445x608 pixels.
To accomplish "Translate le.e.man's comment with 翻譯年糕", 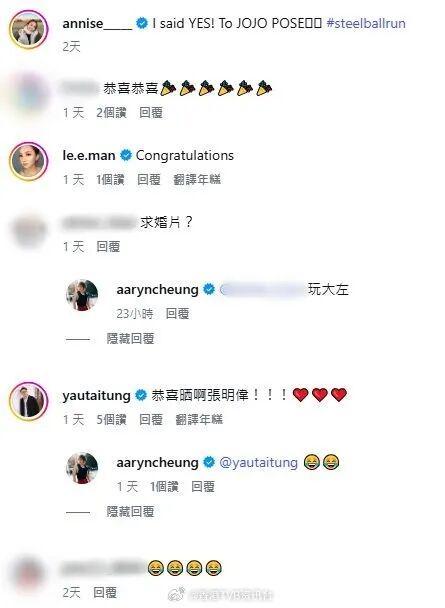I will pos(197,180).
